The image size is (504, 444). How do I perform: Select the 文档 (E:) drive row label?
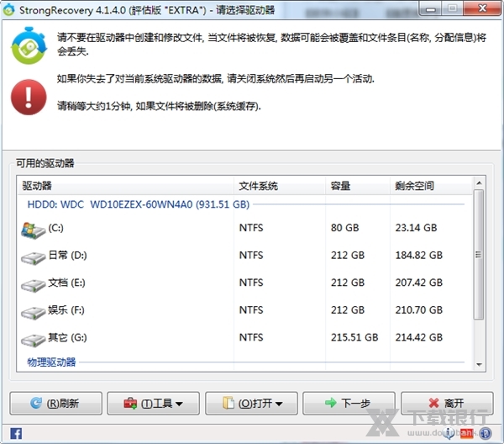pyautogui.click(x=67, y=283)
